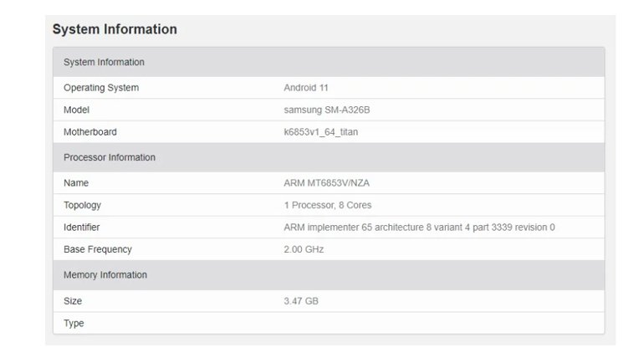Click the Operating System label
The height and width of the screenshot is (363, 644).
(x=101, y=88)
